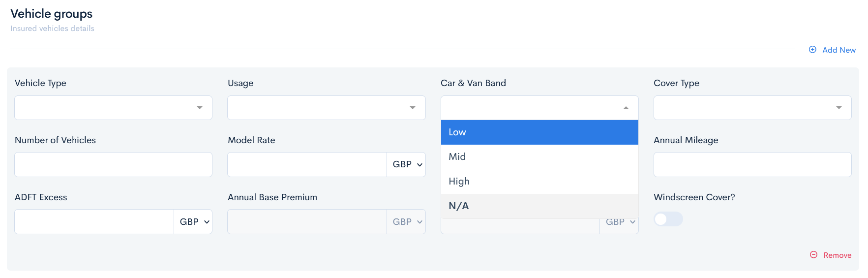Select N/A in band list
This screenshot has width=868, height=278.
(x=539, y=206)
